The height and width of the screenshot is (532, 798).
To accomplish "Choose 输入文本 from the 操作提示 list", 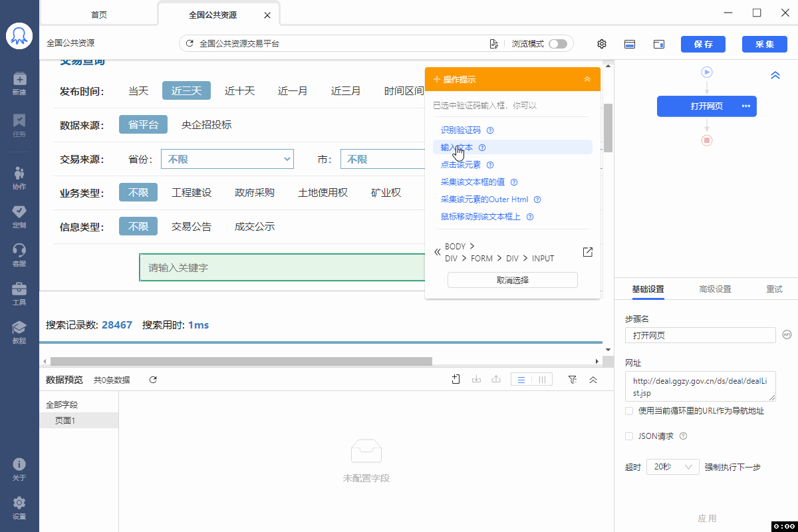I will click(457, 148).
